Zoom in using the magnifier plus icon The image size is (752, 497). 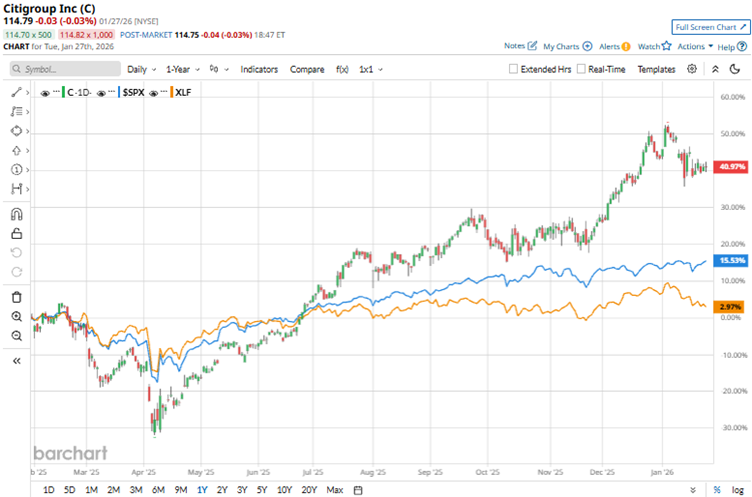(x=16, y=316)
